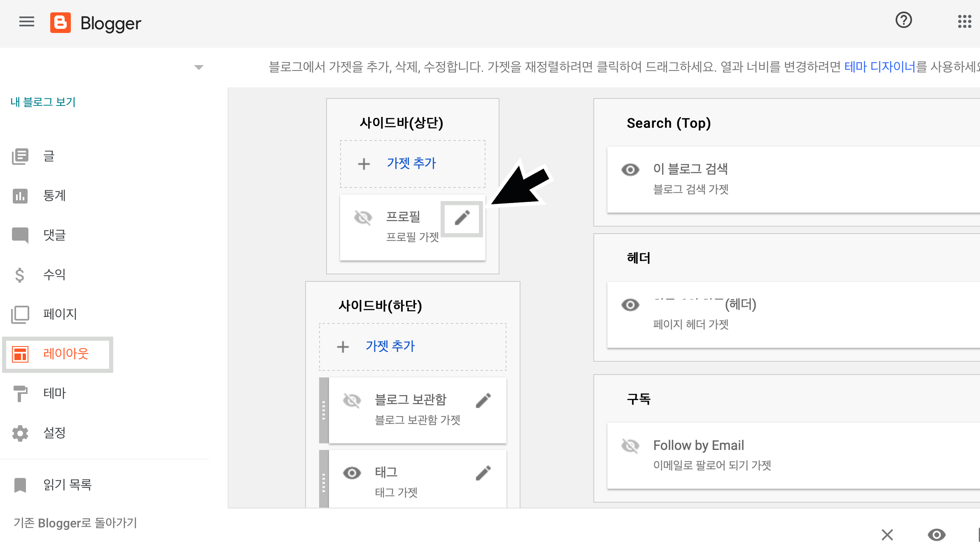
Task: Toggle the Follow by Email visibility eye
Action: click(630, 446)
